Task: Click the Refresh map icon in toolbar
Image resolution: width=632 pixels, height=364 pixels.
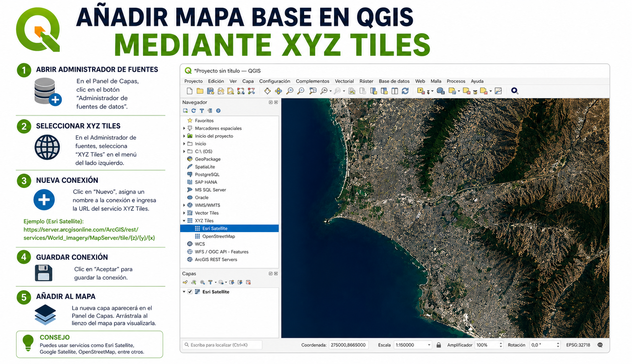Action: click(405, 91)
